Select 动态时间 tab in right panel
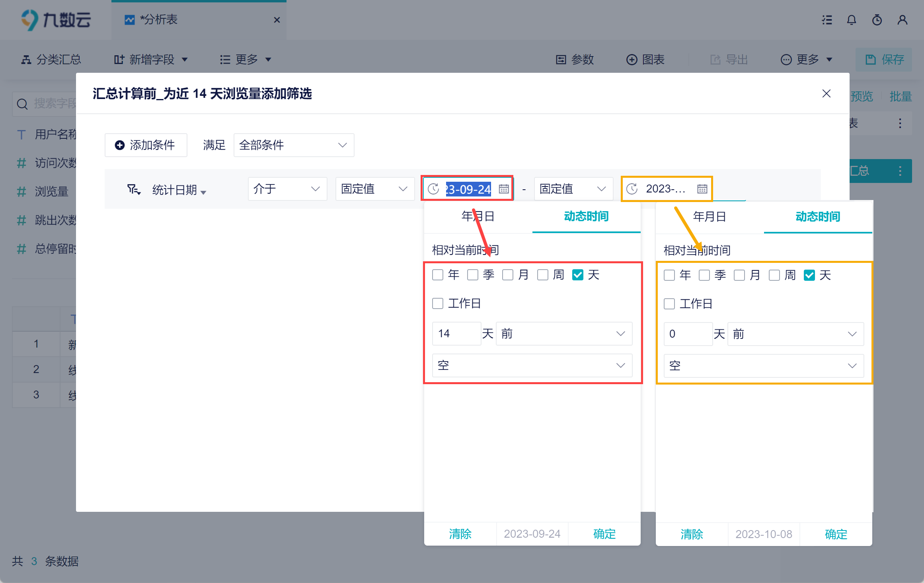The image size is (924, 583). pyautogui.click(x=818, y=217)
